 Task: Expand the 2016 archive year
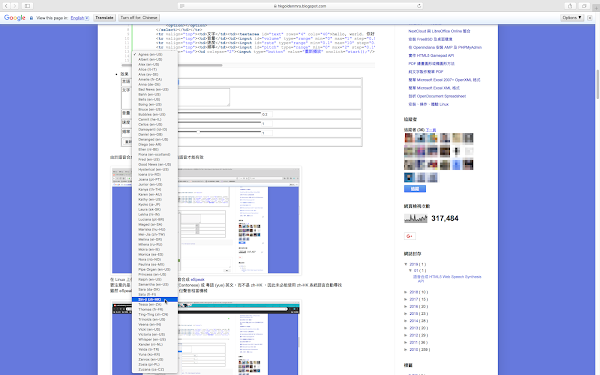pyautogui.click(x=406, y=307)
